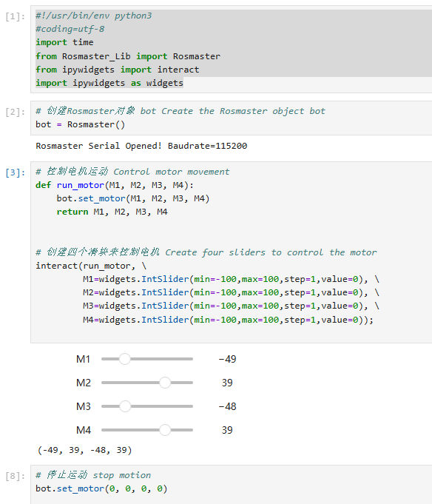Click the M1 readout value -49
This screenshot has height=504, width=432.
click(227, 359)
